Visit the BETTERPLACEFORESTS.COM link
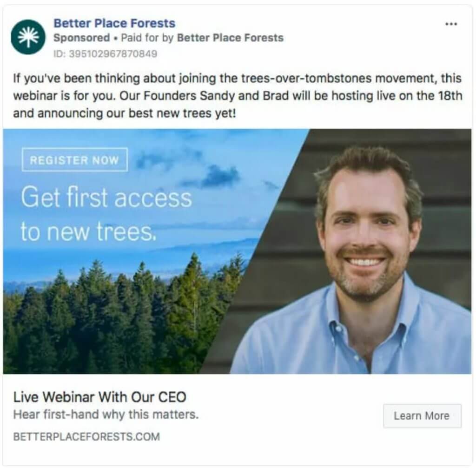Viewport: 476px width, 468px height. point(86,436)
